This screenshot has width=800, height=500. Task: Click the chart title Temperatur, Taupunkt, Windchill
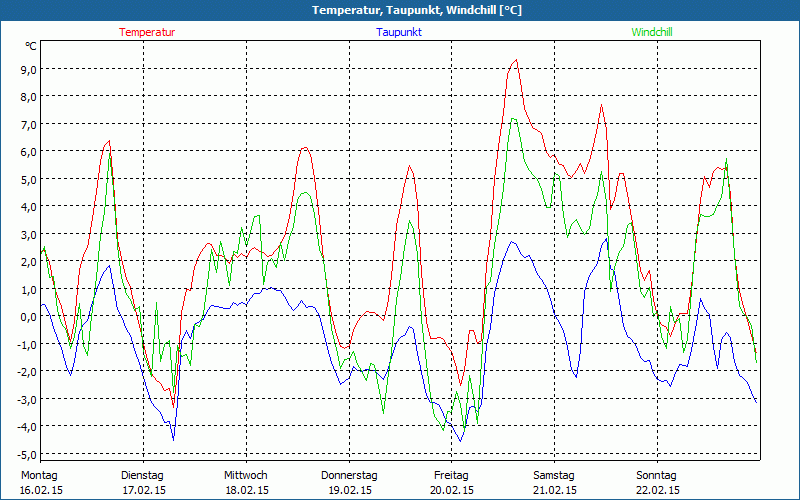(x=417, y=10)
